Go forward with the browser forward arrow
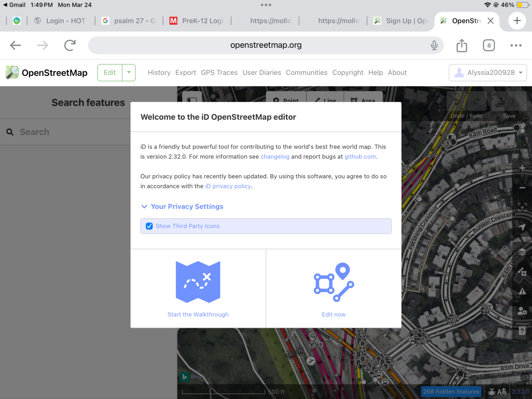 pos(43,45)
